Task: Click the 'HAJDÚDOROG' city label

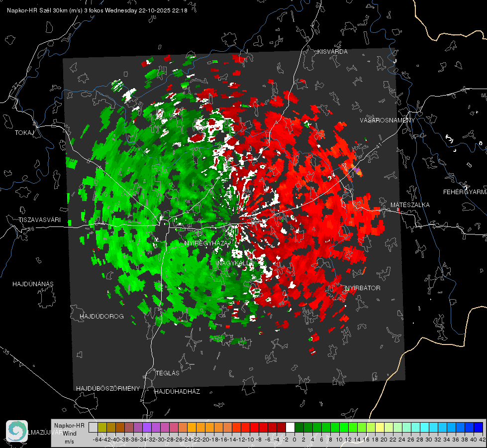Action: point(101,317)
